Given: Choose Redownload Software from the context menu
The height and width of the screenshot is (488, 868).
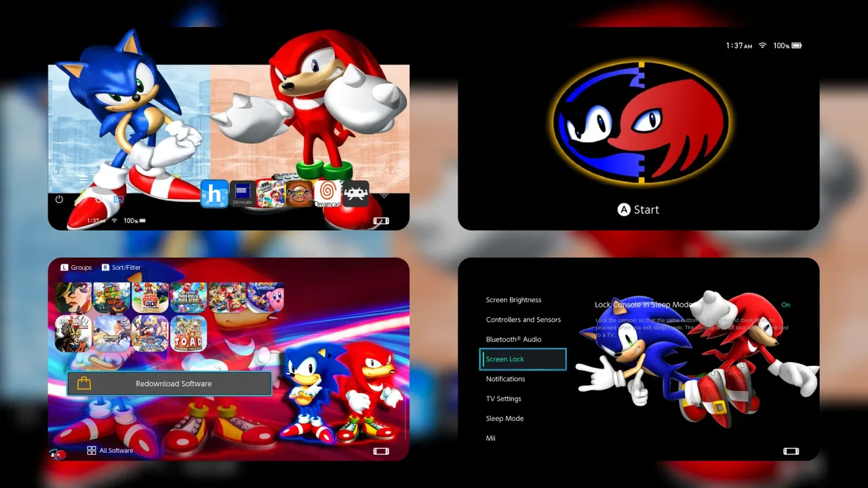Looking at the screenshot, I should (173, 383).
